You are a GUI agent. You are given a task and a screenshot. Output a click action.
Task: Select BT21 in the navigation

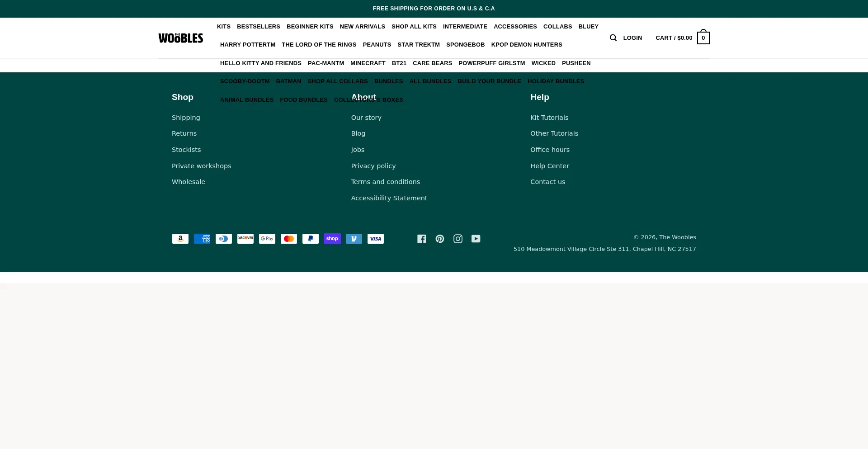click(399, 63)
